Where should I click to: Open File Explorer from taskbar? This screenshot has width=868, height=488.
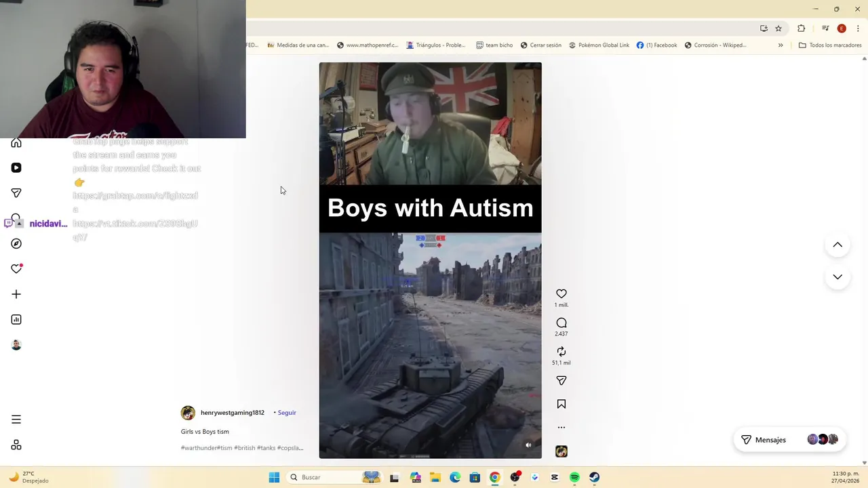[x=435, y=477]
